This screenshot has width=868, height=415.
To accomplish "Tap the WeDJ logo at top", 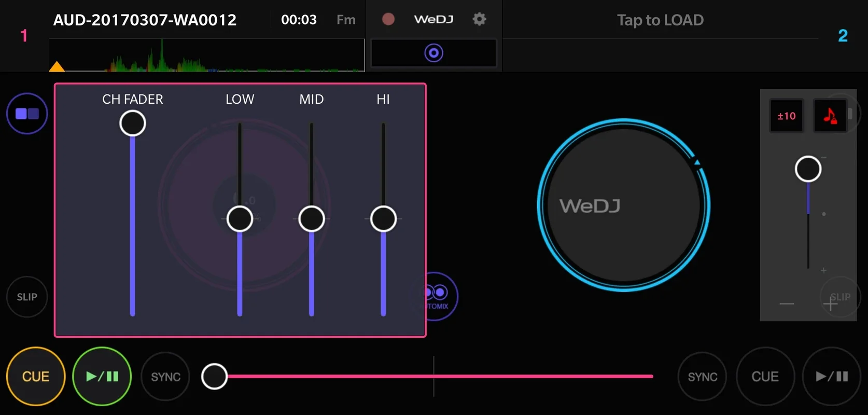I will pos(433,19).
